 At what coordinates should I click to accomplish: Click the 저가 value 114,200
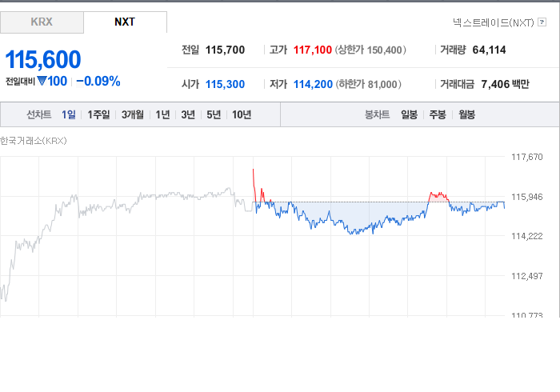pos(313,84)
